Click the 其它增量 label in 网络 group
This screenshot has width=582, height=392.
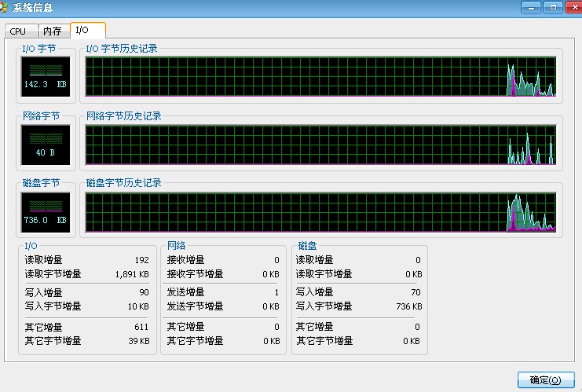[185, 327]
